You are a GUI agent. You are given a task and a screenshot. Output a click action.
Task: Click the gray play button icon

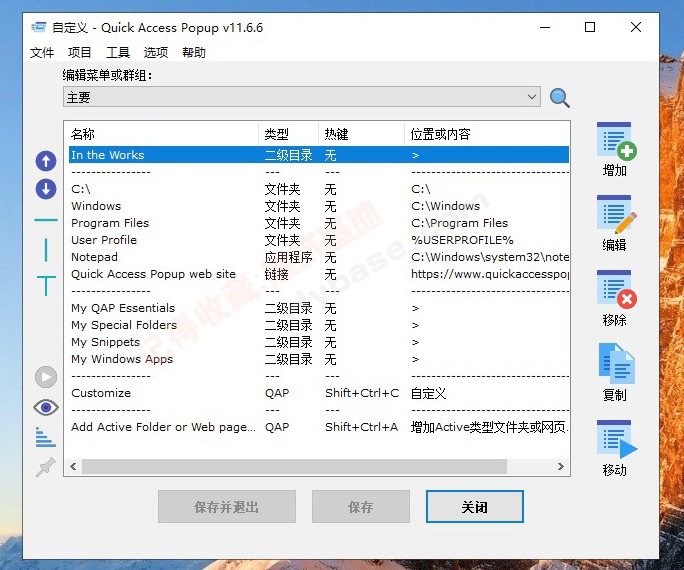(x=46, y=377)
